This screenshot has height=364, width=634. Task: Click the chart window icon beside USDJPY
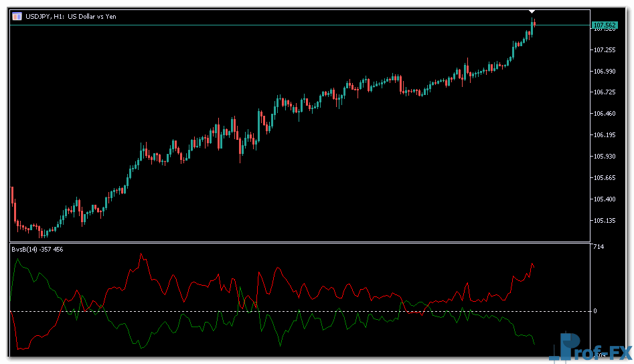click(17, 16)
